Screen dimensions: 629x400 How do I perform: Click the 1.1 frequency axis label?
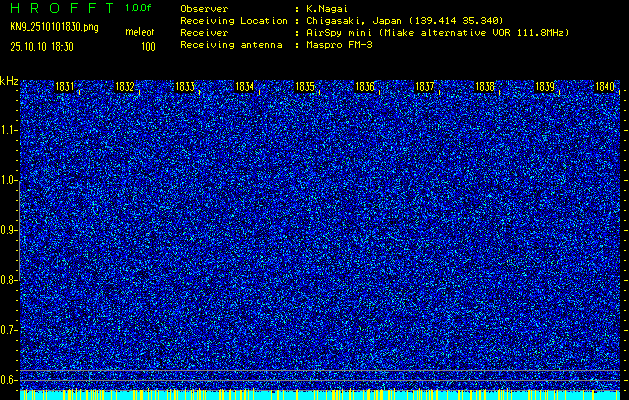9,130
